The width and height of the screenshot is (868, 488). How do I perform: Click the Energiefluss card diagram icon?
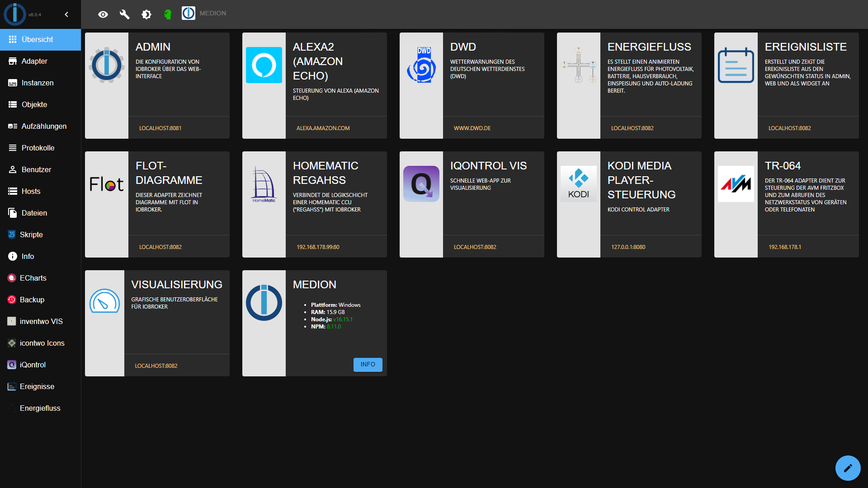point(579,65)
